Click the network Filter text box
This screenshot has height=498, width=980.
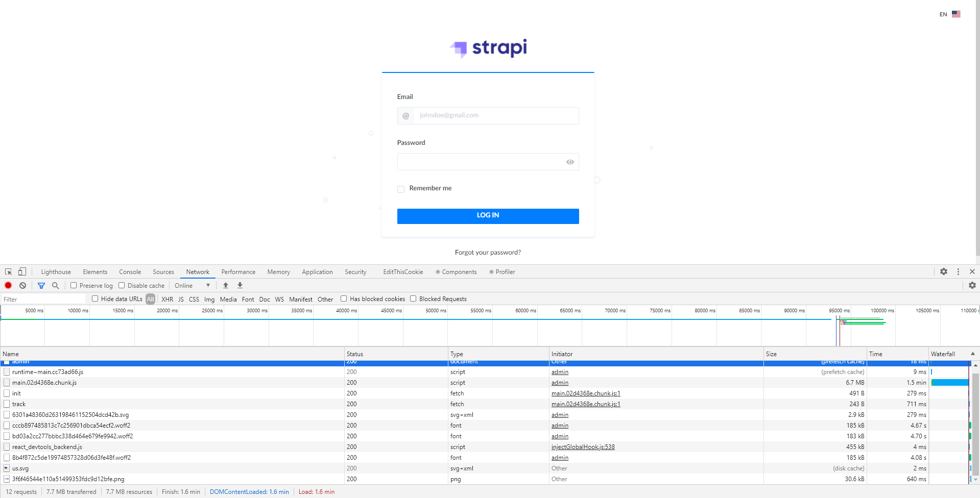click(43, 300)
